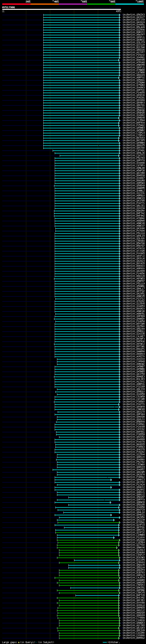Image resolution: width=146 pixels, height=644 pixels.
Task: Select label UniRef100_C1KTT2
Action: click(x=133, y=156)
